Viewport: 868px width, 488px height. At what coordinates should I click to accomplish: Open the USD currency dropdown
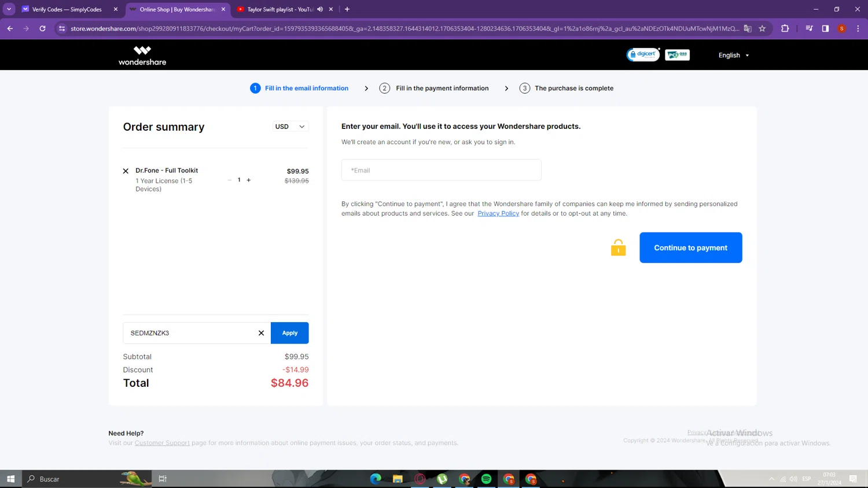(290, 127)
